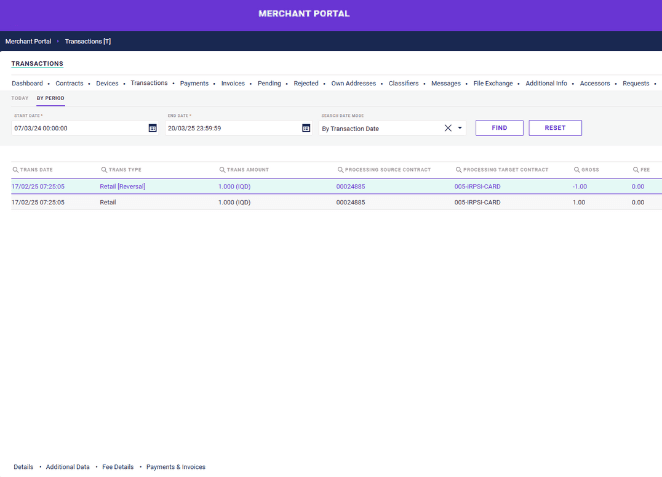The height and width of the screenshot is (477, 662).
Task: Click 005-IRPSI-CARD in the Reversal row
Action: [477, 186]
